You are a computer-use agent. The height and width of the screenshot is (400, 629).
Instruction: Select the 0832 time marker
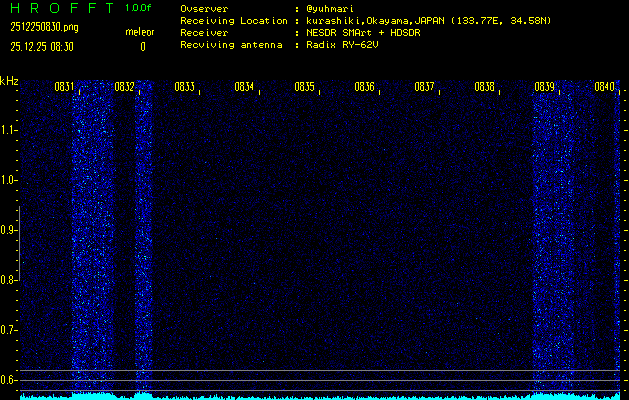pyautogui.click(x=124, y=87)
